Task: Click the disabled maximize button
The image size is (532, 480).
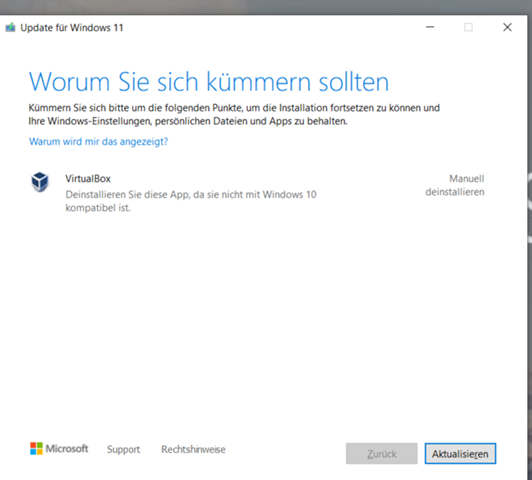Action: tap(469, 27)
